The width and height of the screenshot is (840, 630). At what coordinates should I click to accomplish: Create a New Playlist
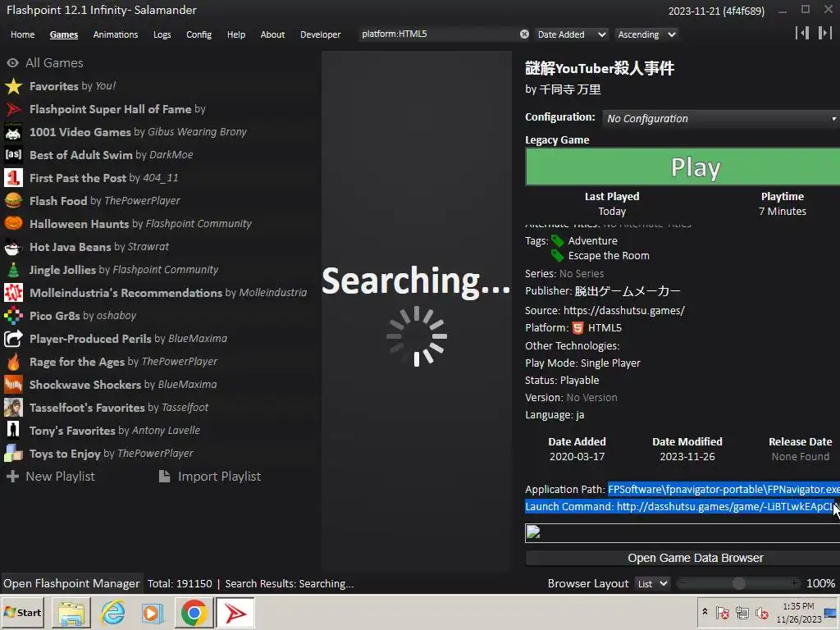pos(50,477)
